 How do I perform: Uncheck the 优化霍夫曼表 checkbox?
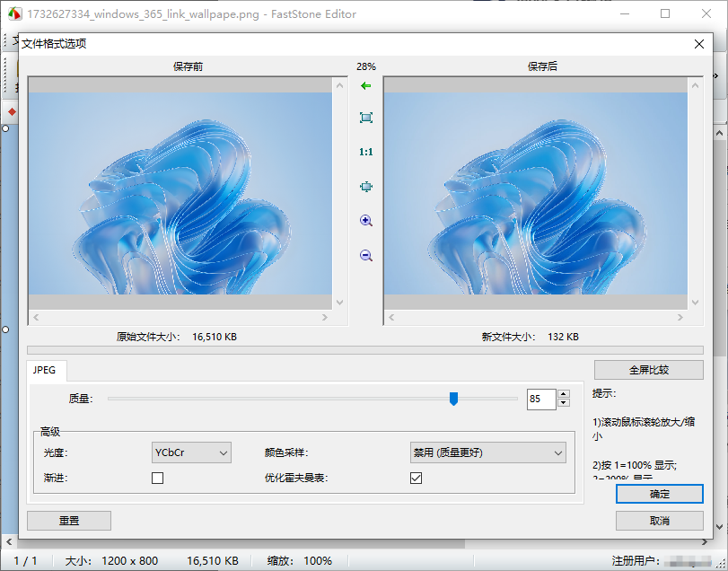(416, 478)
